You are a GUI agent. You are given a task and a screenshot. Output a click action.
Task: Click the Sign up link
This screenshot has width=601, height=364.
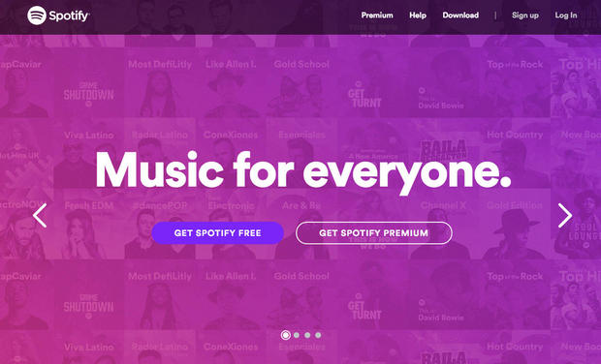525,15
